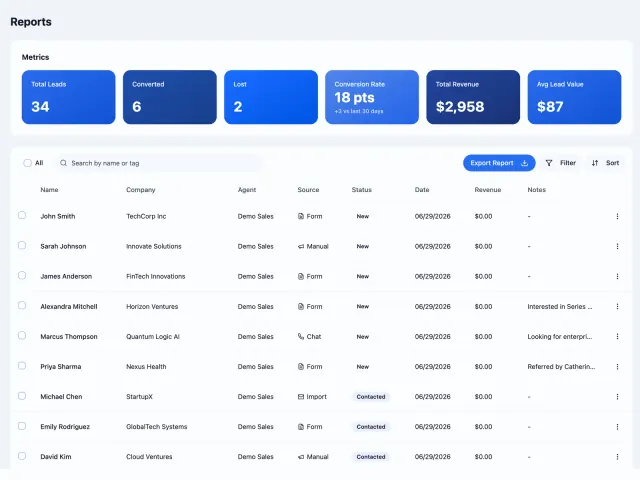Click the Import icon in Michael Chen's row
Screen dimensions: 640x480
click(x=301, y=397)
